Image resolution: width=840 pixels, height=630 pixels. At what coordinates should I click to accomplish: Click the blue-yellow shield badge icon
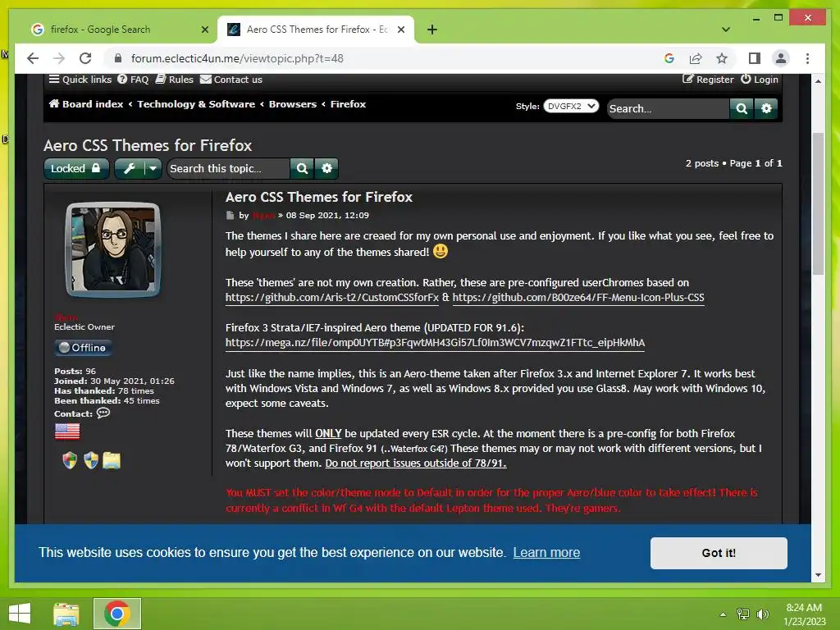[x=91, y=460]
